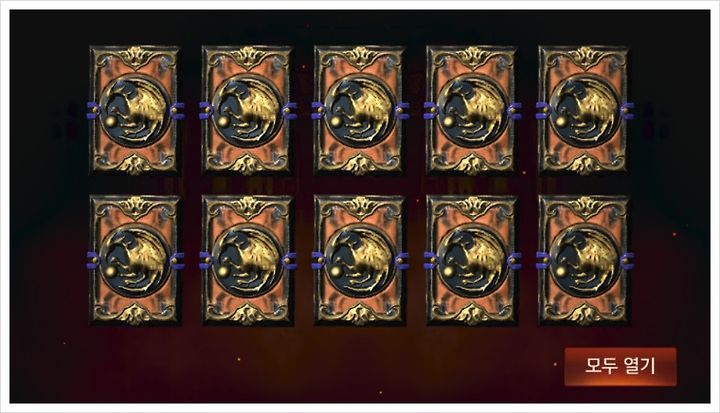This screenshot has height=413, width=720.
Task: Reveal the second card in the bottom row
Action: point(247,260)
